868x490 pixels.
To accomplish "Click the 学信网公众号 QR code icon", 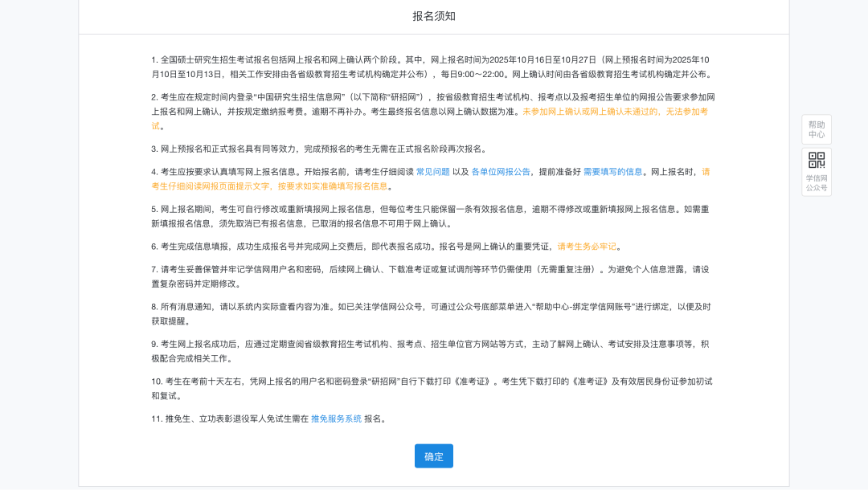I will click(816, 161).
